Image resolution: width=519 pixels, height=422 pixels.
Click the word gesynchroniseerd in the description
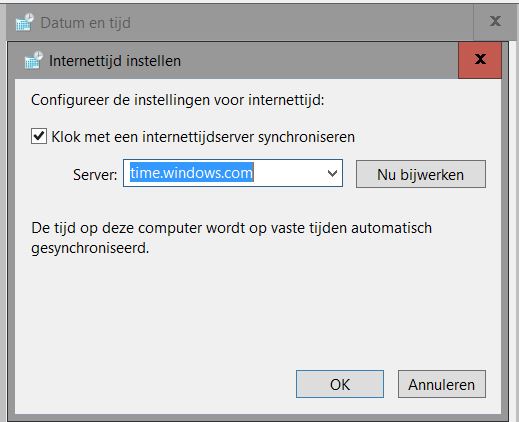pos(90,248)
